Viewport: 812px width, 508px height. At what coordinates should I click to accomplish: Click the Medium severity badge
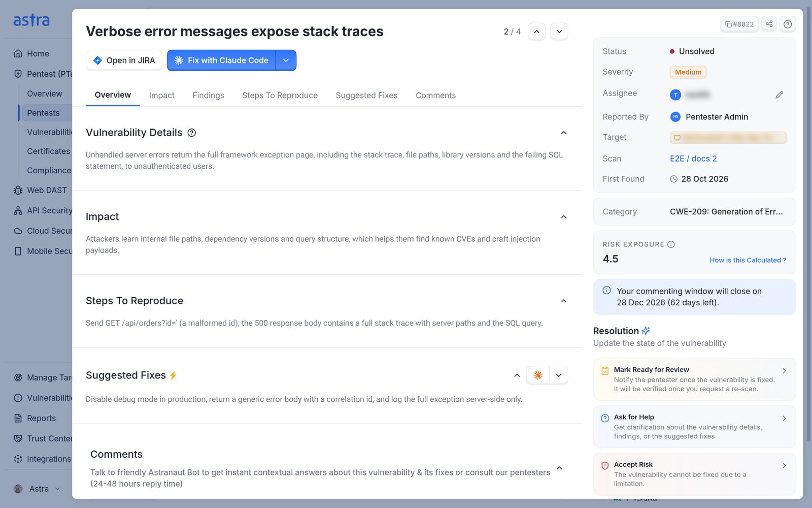688,72
